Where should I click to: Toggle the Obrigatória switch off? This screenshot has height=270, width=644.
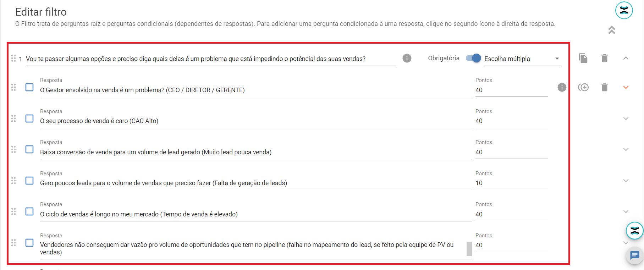[x=473, y=58]
